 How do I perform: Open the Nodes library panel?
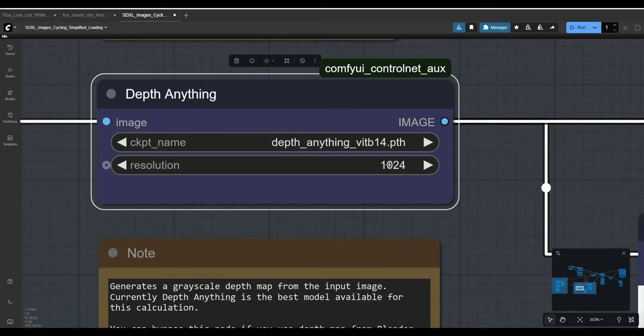click(10, 72)
